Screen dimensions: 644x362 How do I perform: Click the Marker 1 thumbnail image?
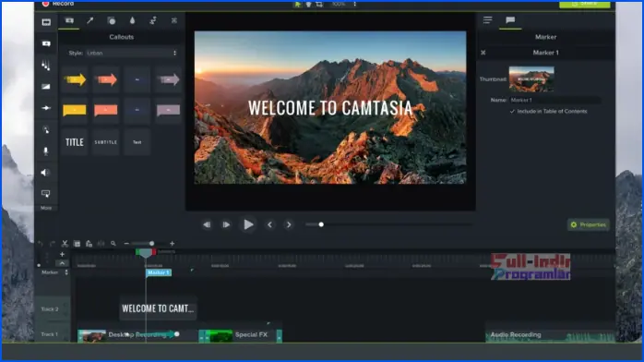tap(531, 78)
